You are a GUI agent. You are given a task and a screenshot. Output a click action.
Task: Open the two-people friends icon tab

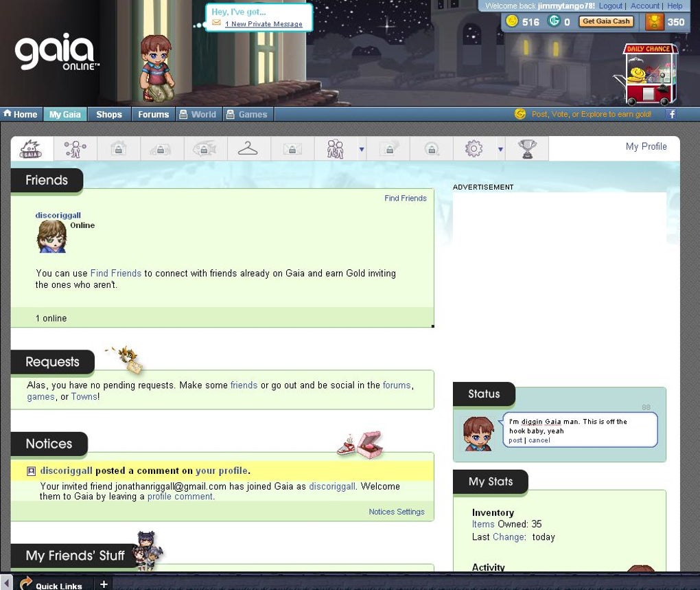(x=336, y=149)
